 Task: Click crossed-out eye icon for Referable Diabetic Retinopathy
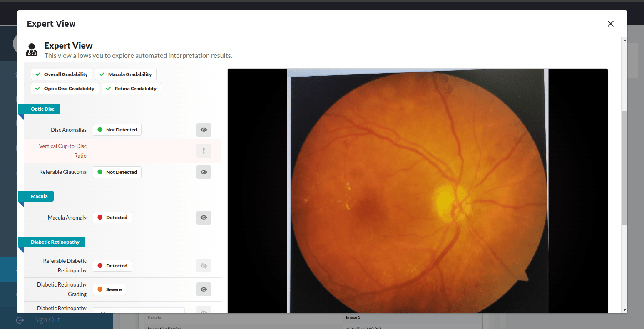204,266
